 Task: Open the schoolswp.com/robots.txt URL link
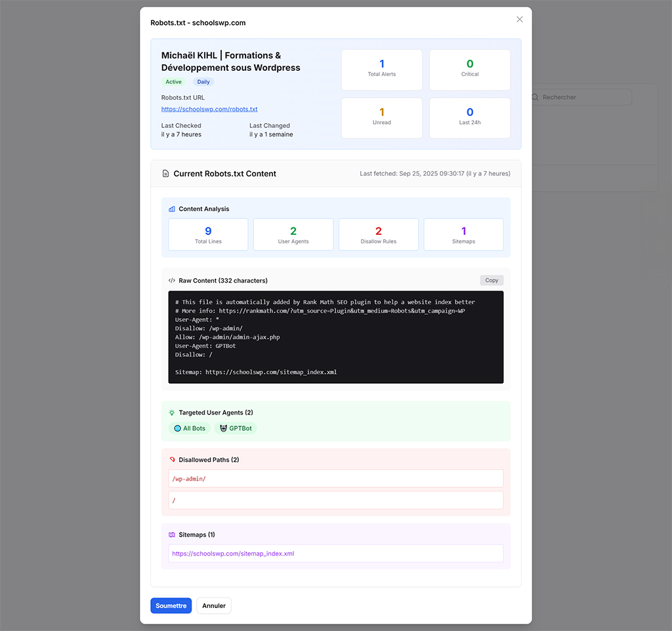tap(209, 110)
